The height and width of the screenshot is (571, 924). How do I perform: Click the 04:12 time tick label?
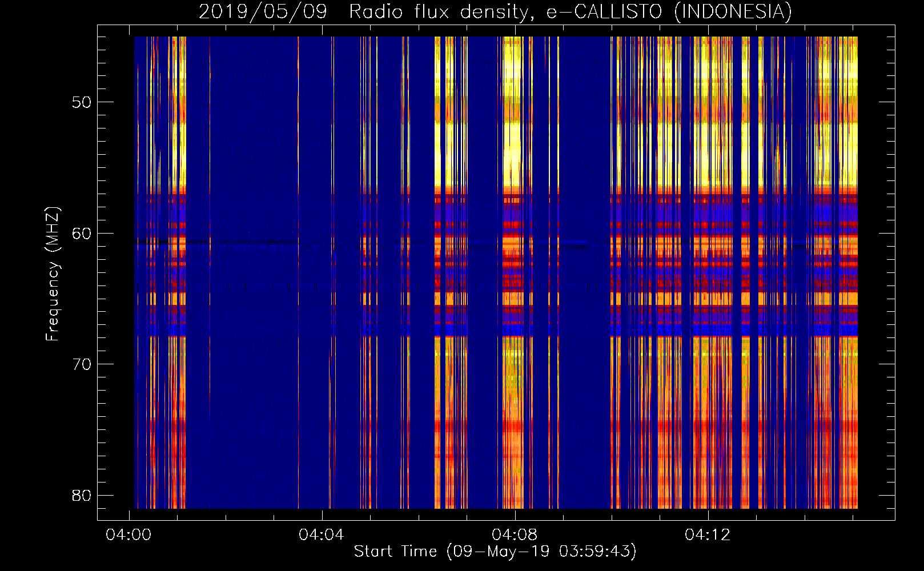click(x=708, y=534)
